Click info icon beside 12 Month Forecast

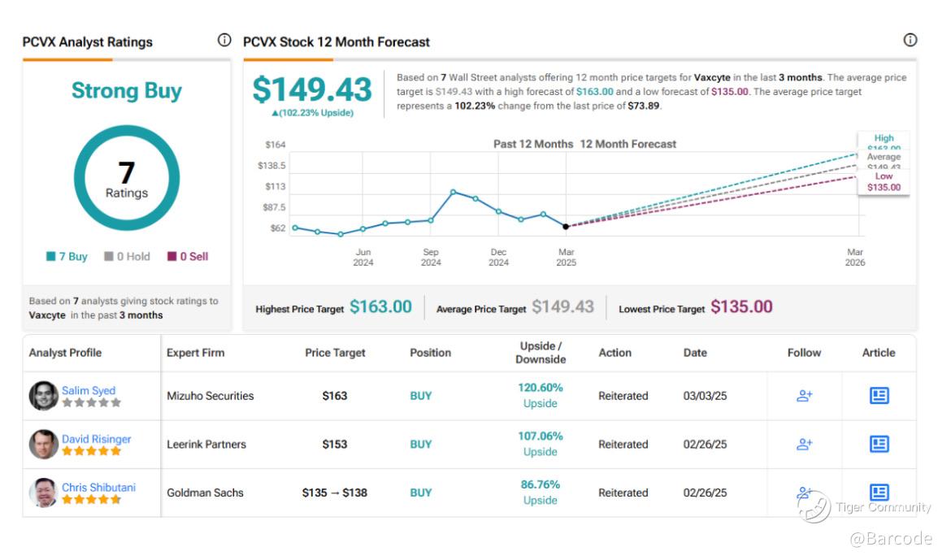tap(910, 40)
